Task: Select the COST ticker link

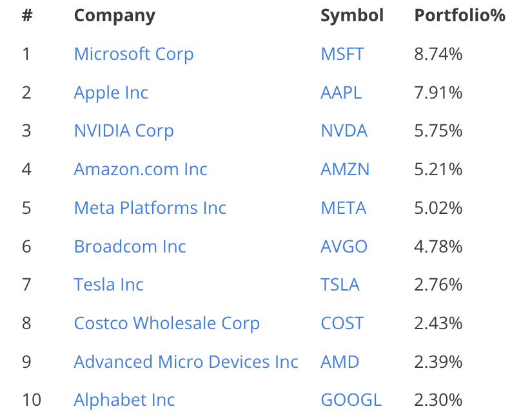Action: point(342,323)
